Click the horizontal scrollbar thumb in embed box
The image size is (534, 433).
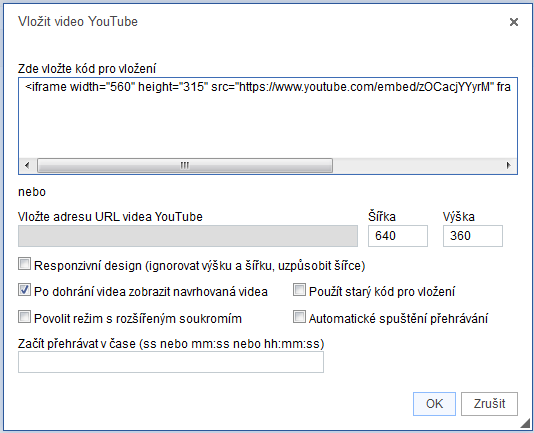(x=185, y=166)
